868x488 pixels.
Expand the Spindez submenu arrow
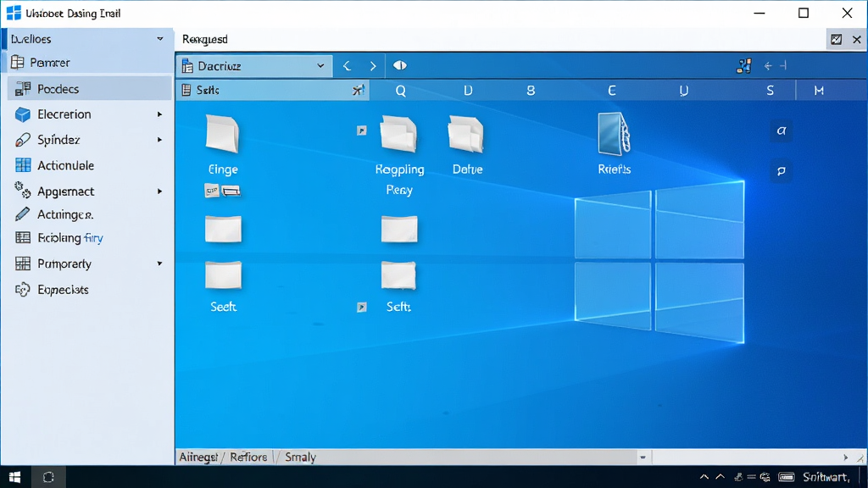coord(159,140)
